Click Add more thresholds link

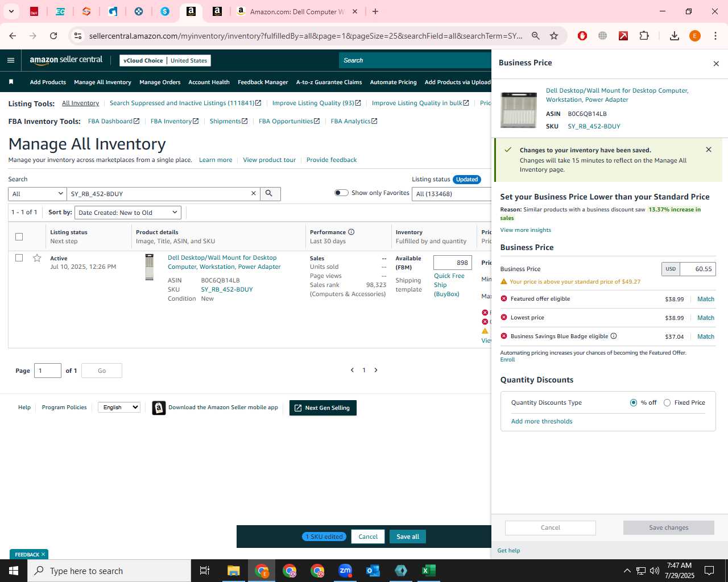(x=541, y=421)
